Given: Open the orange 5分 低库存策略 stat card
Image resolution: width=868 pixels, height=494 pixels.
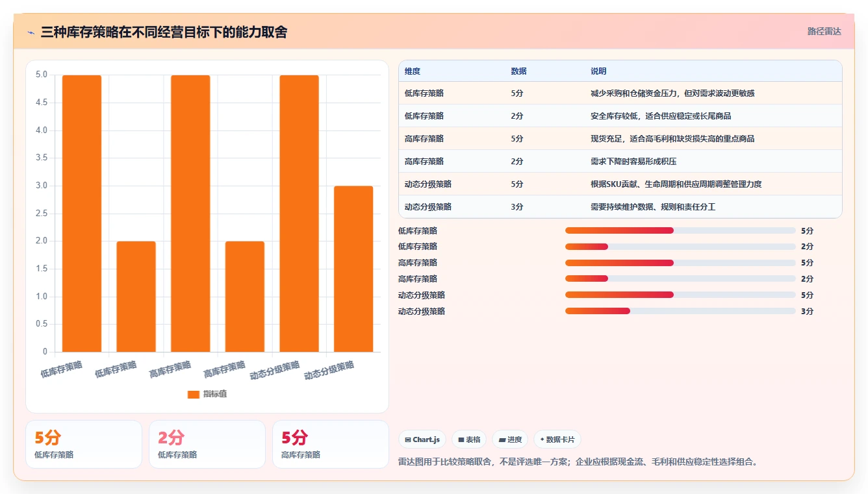Looking at the screenshot, I should tap(84, 444).
